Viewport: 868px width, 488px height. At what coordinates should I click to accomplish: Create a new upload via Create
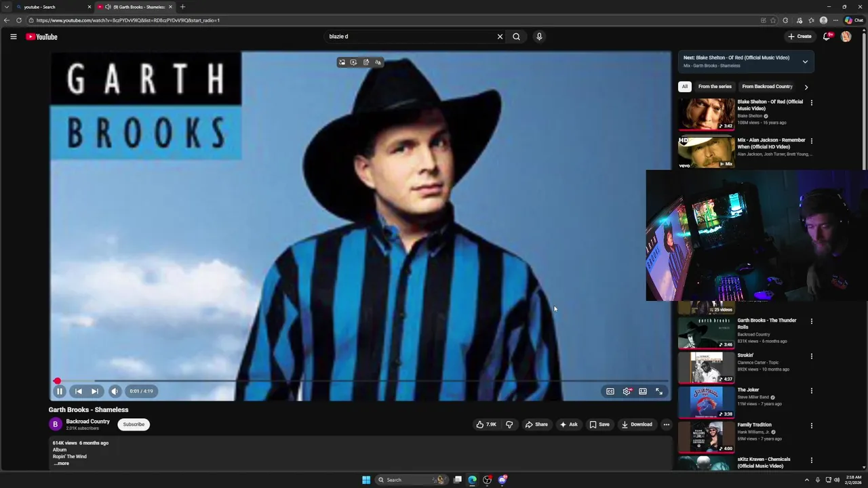[x=800, y=37]
